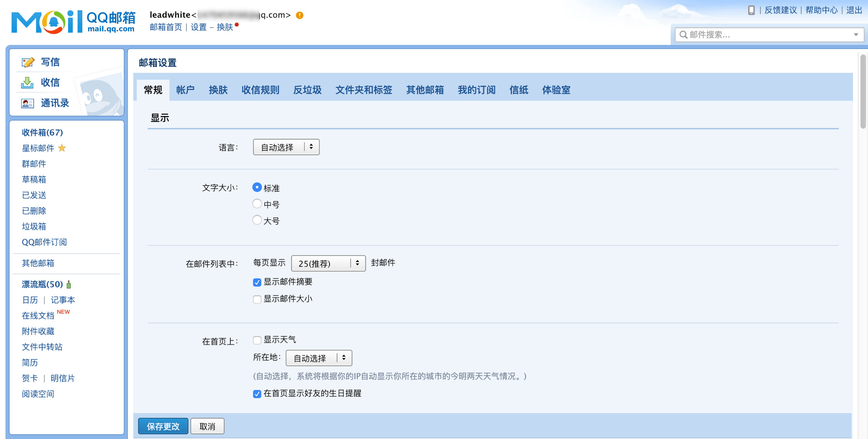868x439 pixels.
Task: Open the 帮助中心 help center link
Action: (x=821, y=10)
